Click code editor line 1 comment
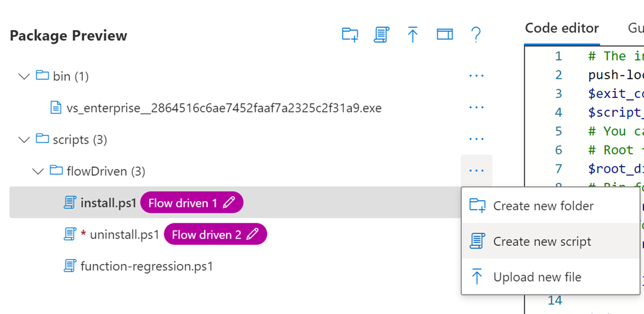 (615, 56)
